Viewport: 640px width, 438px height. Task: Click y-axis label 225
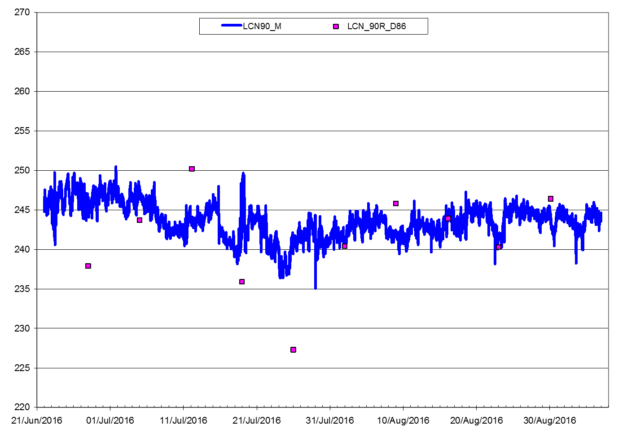coord(22,368)
